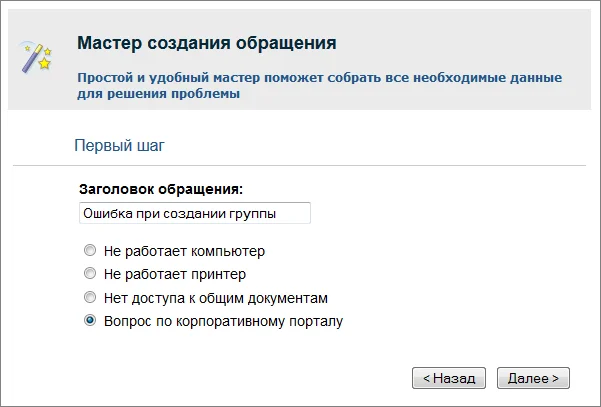
Task: Click the magic wand wizard icon
Action: [x=36, y=59]
